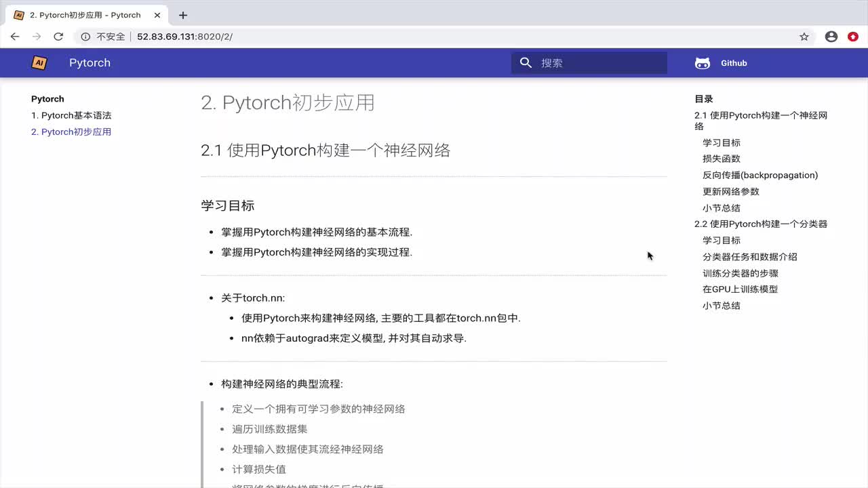Screen dimensions: 868x488
Task: Jump to 损失函数 section
Action: pyautogui.click(x=722, y=159)
